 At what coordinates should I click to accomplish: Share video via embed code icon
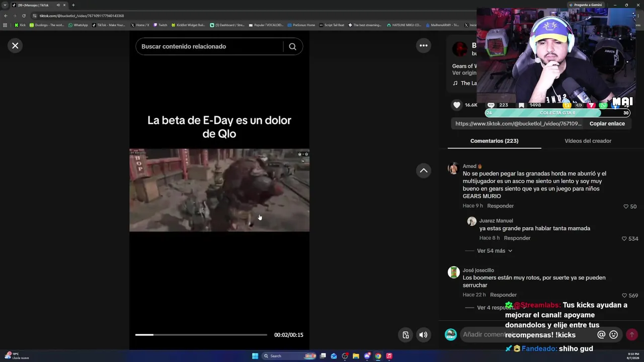579,105
